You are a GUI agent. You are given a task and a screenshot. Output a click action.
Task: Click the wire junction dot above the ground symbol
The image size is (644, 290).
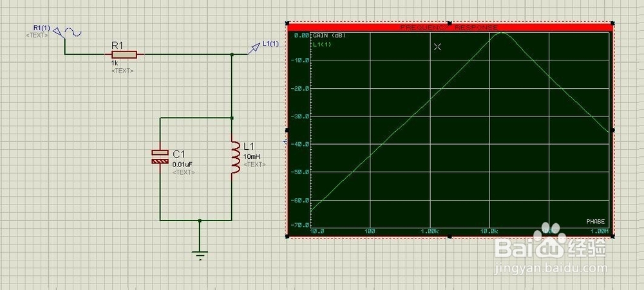tap(200, 221)
